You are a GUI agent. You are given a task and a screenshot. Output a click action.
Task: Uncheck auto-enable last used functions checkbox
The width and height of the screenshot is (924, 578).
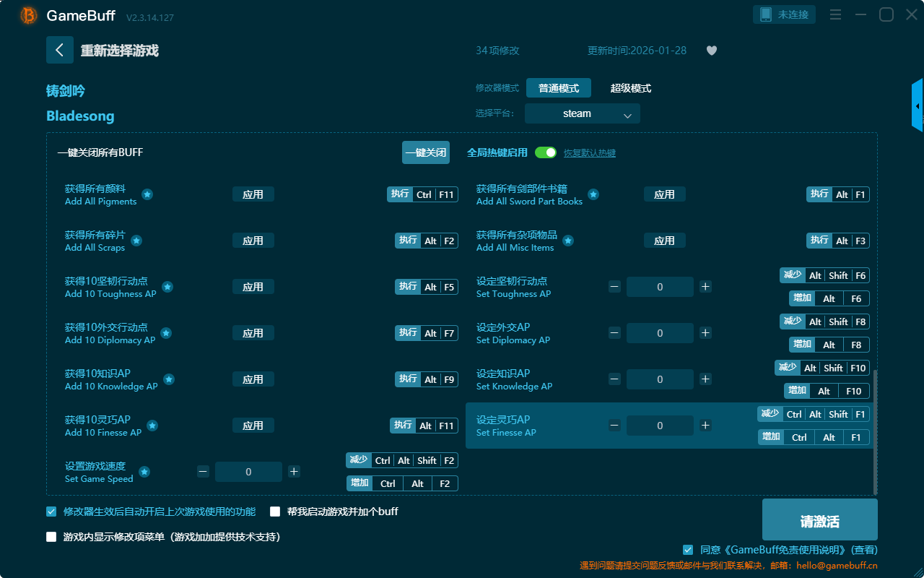[51, 512]
